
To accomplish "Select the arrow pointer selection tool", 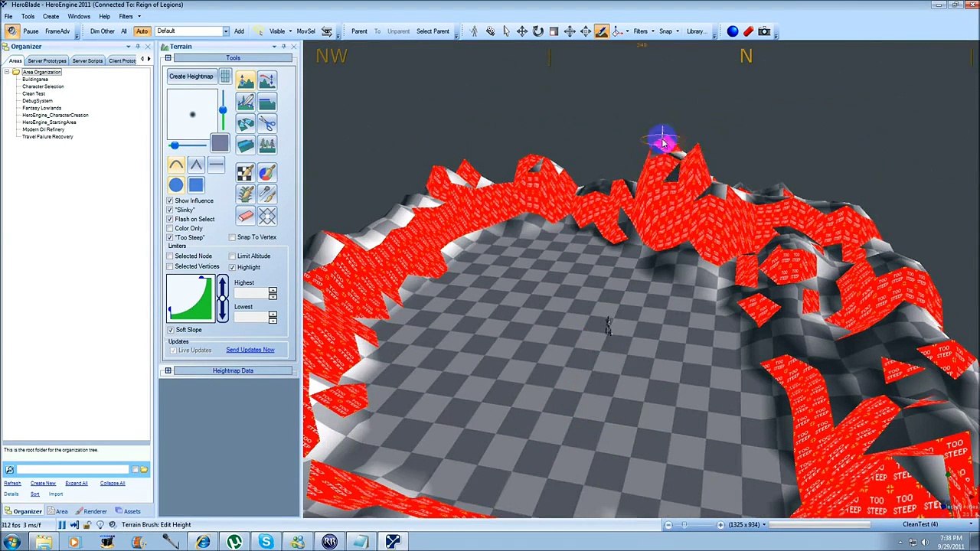I will tap(506, 31).
